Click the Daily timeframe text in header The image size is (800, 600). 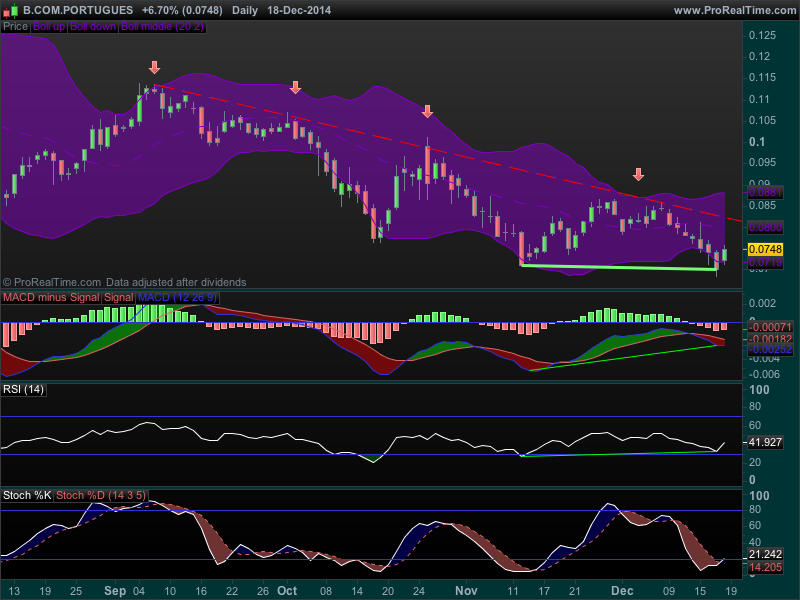click(243, 9)
